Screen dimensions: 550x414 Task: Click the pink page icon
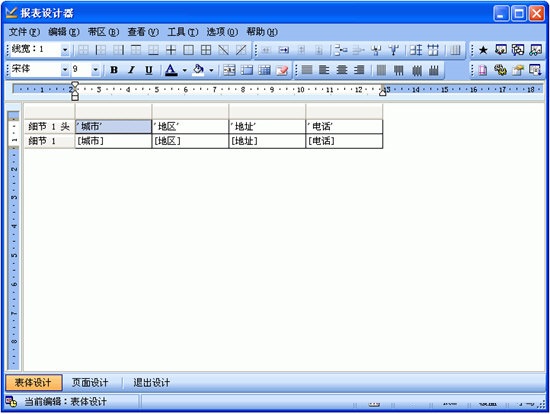(483, 70)
